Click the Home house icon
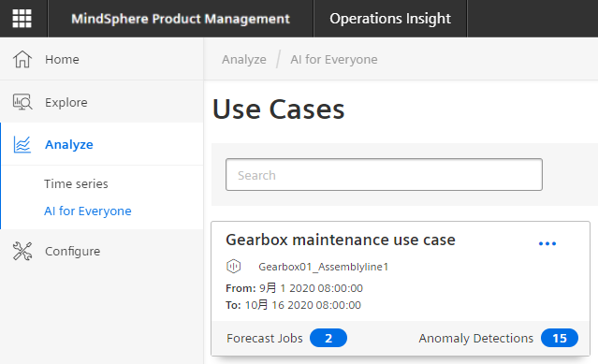Screen dimensions: 598x364 tap(22, 59)
